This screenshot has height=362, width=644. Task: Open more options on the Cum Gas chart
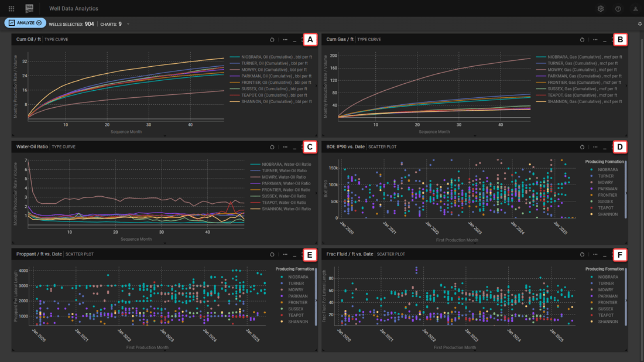pos(595,39)
